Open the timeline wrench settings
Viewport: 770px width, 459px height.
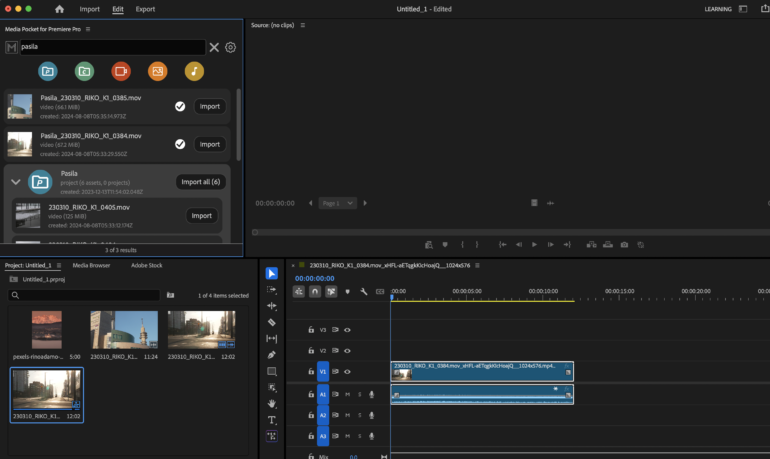[x=363, y=291]
